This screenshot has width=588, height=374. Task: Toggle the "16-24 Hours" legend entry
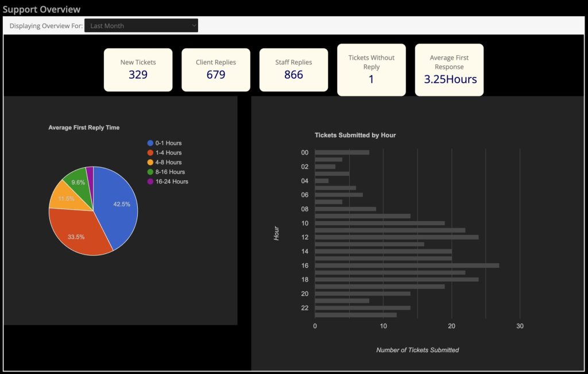pos(171,181)
